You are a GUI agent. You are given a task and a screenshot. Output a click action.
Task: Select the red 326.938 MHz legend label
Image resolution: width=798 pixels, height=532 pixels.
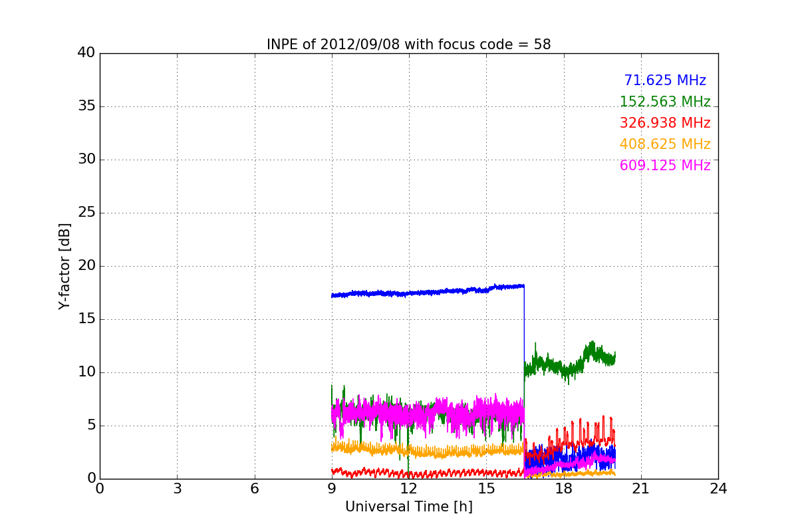pyautogui.click(x=665, y=123)
